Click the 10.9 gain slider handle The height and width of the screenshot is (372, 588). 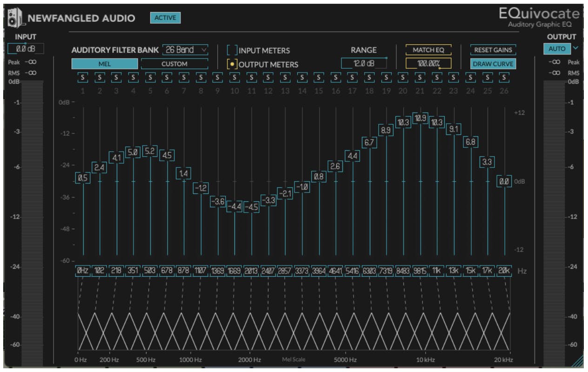pyautogui.click(x=420, y=118)
